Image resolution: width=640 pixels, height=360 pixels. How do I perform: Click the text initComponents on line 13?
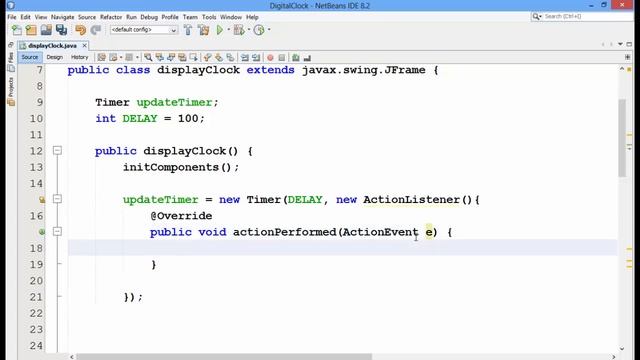point(171,167)
